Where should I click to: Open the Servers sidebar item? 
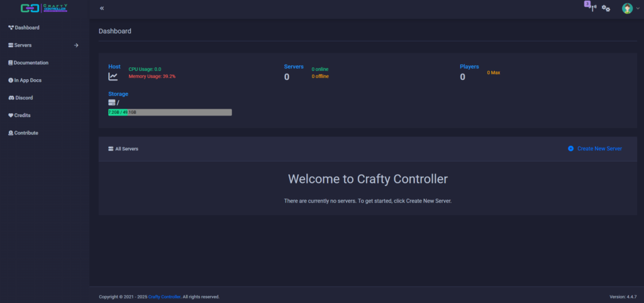[x=19, y=45]
